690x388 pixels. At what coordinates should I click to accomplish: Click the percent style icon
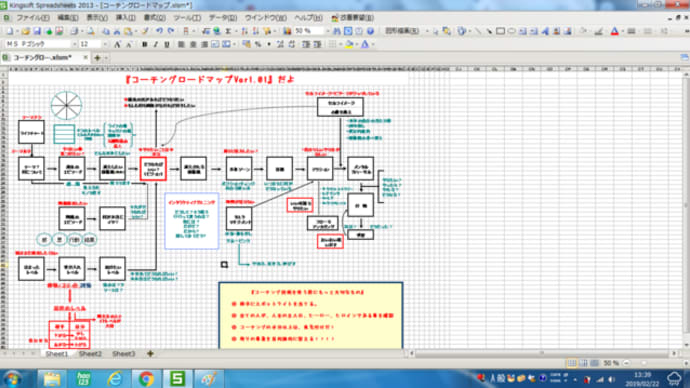[258, 44]
